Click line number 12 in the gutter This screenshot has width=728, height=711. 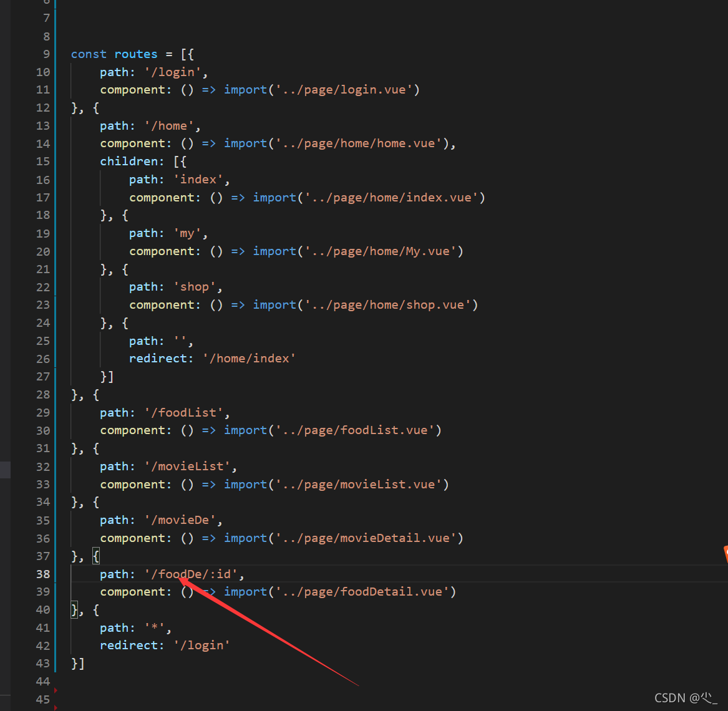coord(42,108)
